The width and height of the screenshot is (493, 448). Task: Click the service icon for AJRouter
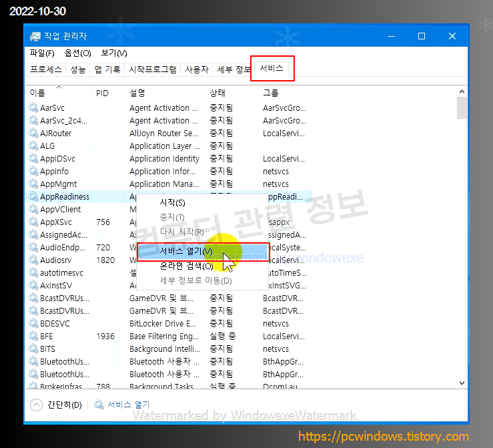(33, 133)
